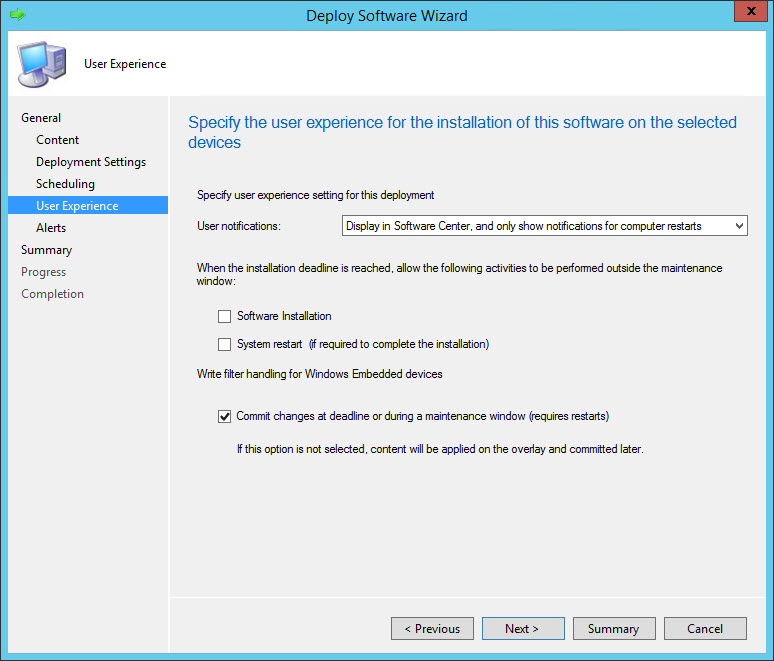Viewport: 774px width, 661px height.
Task: Click the computer icon beside User Experience header
Action: [x=40, y=64]
